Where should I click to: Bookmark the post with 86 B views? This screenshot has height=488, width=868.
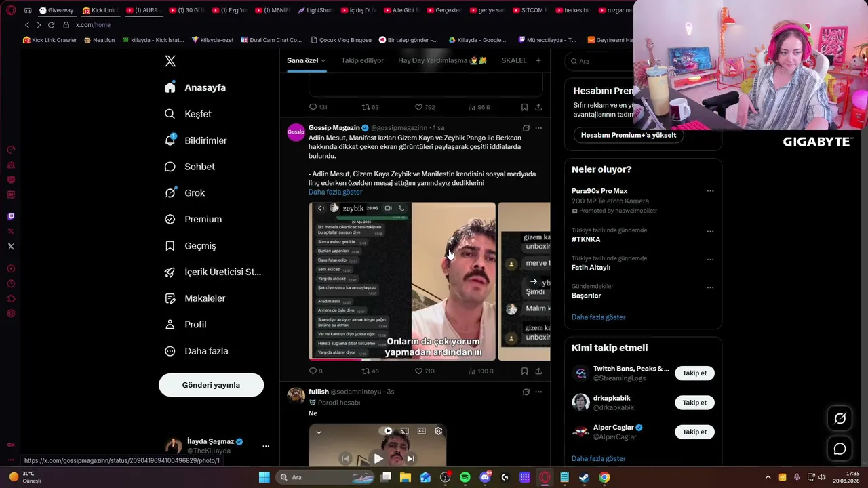pyautogui.click(x=524, y=107)
